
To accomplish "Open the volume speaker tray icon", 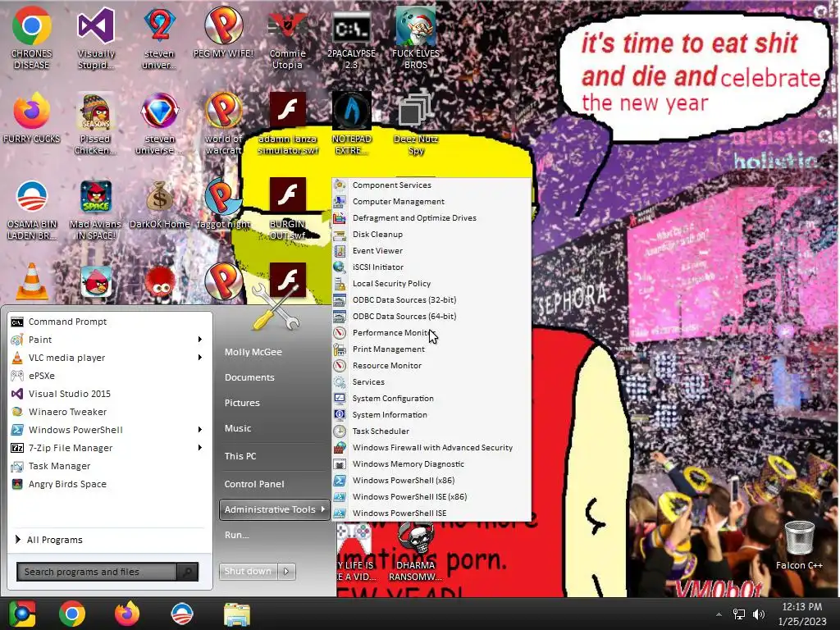I will [759, 614].
